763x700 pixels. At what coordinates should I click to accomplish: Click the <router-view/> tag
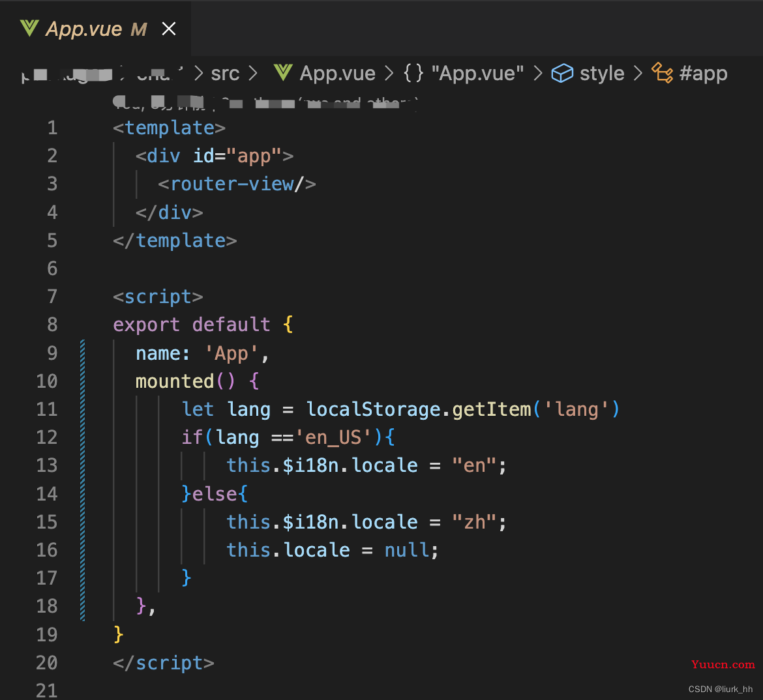237,184
